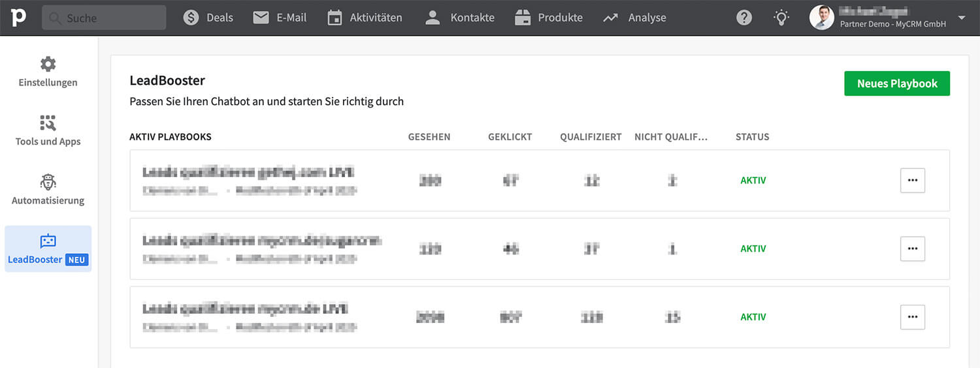Open Tools und Apps in sidebar
The height and width of the screenshot is (368, 980).
click(x=48, y=123)
